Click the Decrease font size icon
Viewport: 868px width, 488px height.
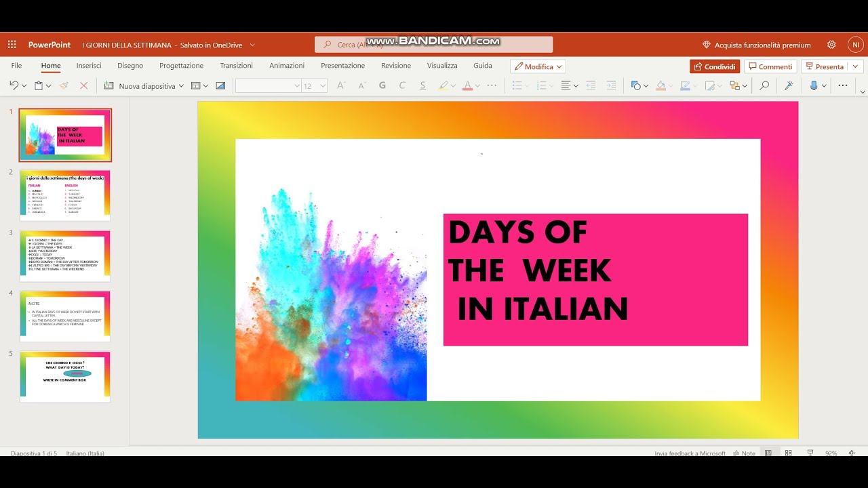[361, 85]
